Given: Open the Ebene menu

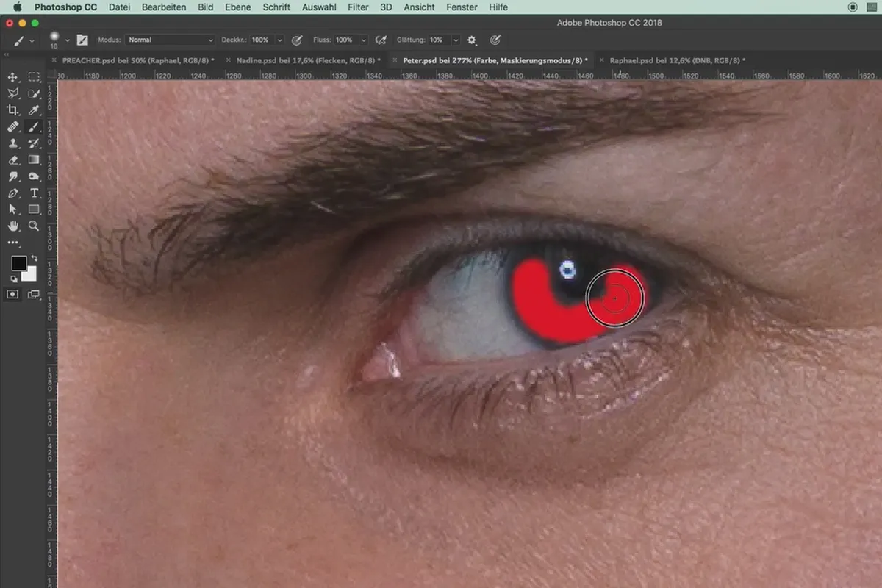Looking at the screenshot, I should pos(238,7).
